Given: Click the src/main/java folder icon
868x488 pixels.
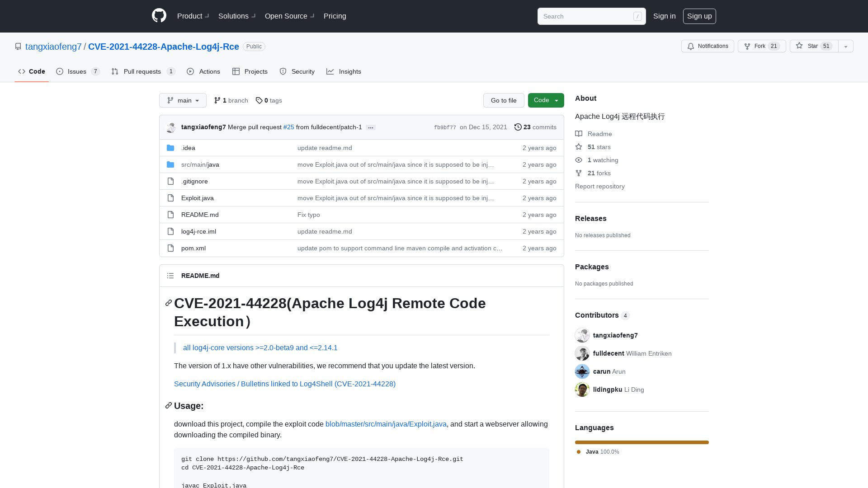Looking at the screenshot, I should click(170, 164).
